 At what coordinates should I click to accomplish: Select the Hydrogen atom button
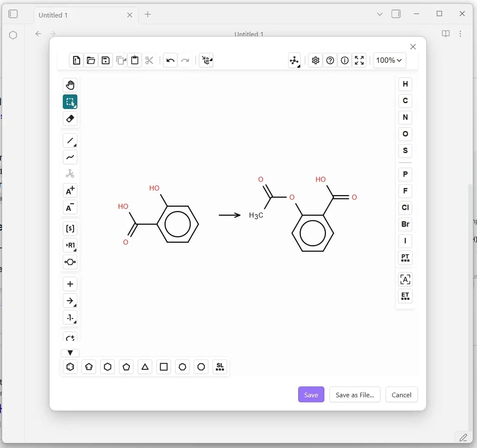click(x=405, y=84)
